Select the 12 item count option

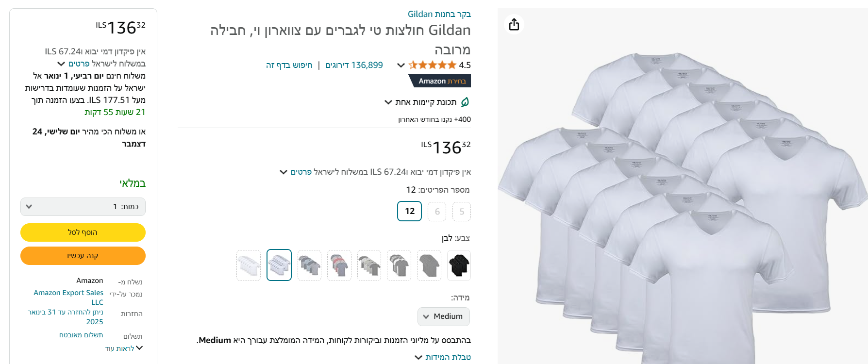[410, 211]
